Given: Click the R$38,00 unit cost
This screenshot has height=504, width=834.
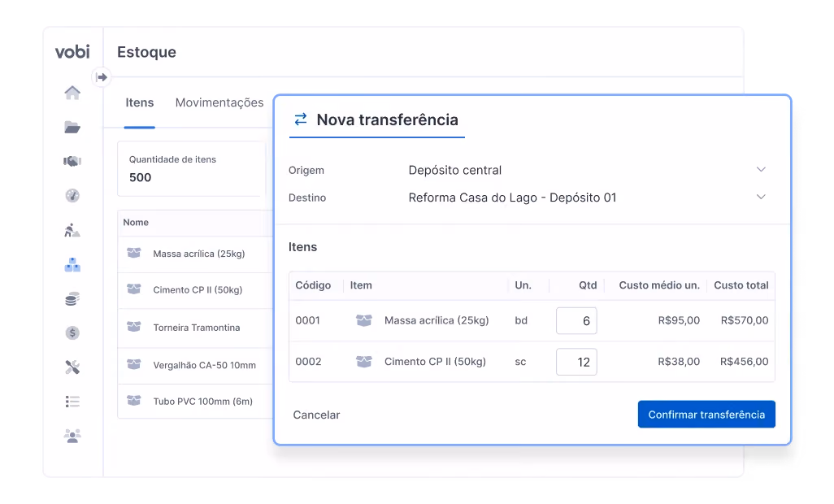Looking at the screenshot, I should click(x=679, y=362).
